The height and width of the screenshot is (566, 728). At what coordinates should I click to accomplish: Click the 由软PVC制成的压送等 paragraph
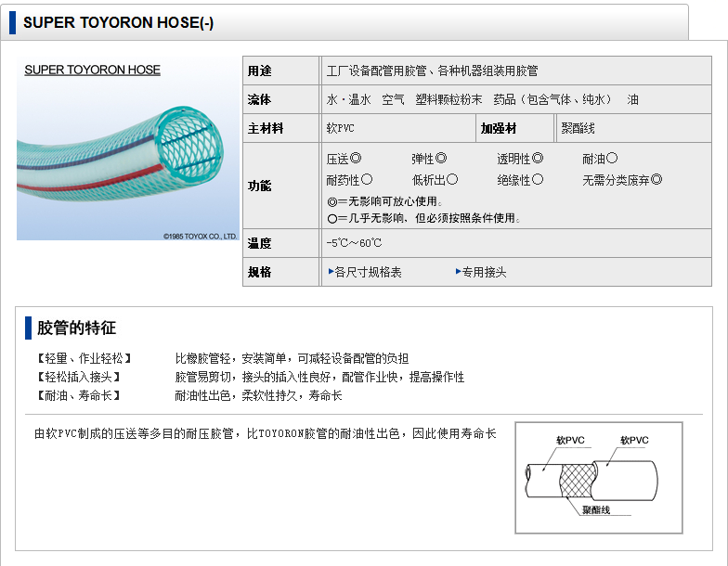click(x=266, y=433)
